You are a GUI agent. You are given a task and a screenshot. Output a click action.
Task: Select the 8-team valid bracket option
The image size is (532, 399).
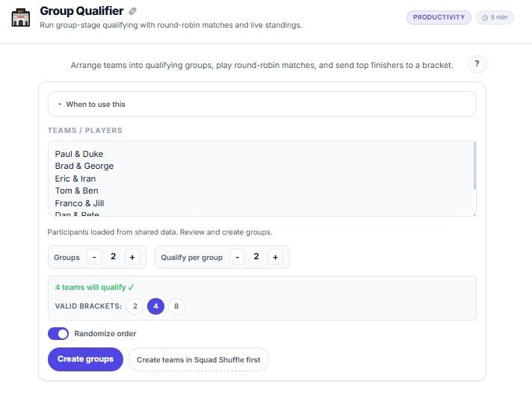tap(176, 306)
